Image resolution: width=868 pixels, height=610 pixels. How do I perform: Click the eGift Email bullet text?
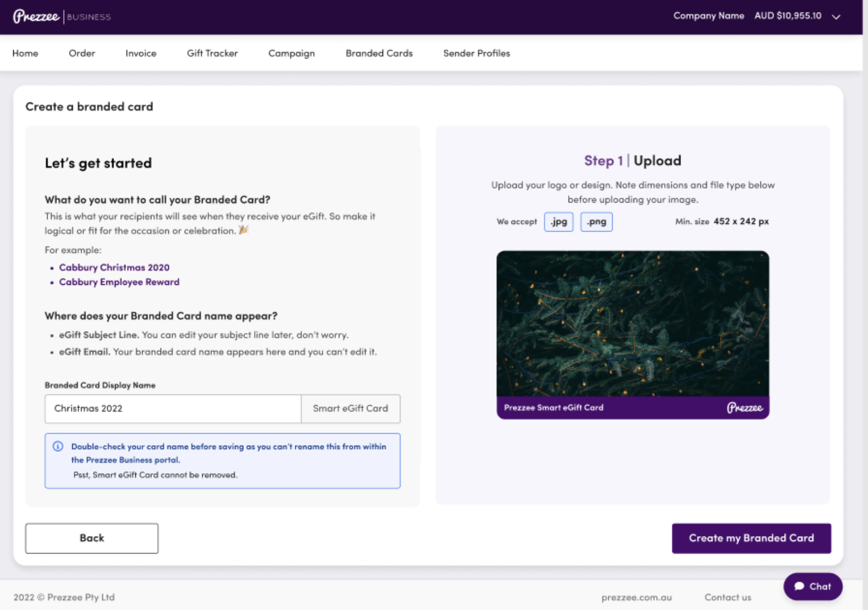tap(218, 352)
